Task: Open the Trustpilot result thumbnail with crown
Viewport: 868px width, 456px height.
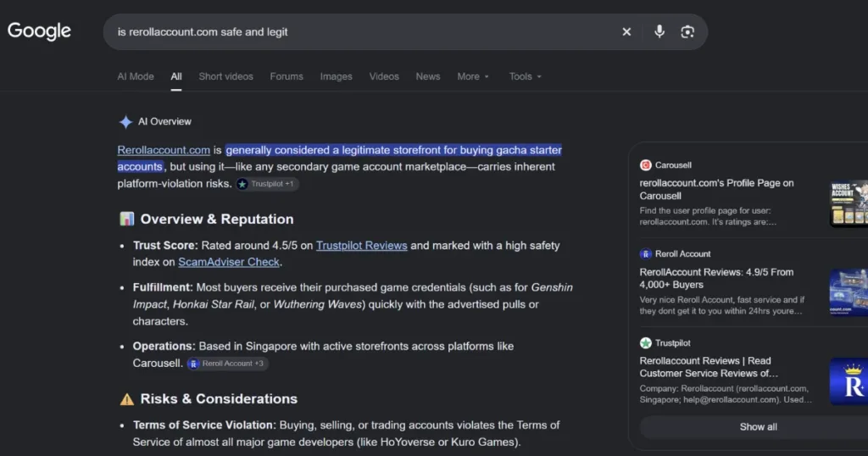Action: 849,381
